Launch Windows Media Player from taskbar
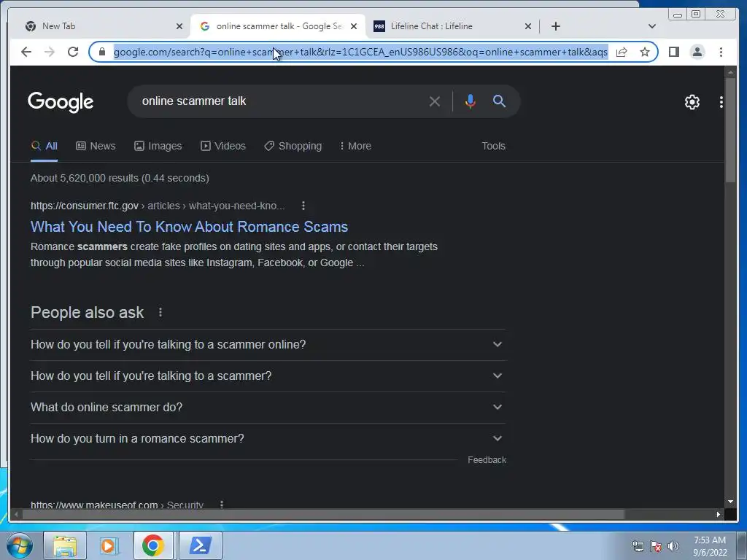 point(109,545)
